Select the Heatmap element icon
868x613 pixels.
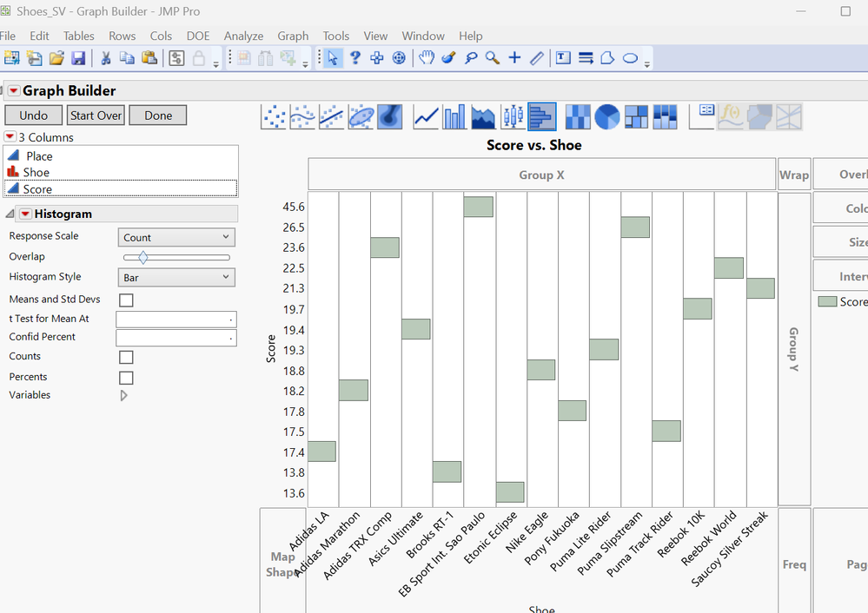[578, 116]
